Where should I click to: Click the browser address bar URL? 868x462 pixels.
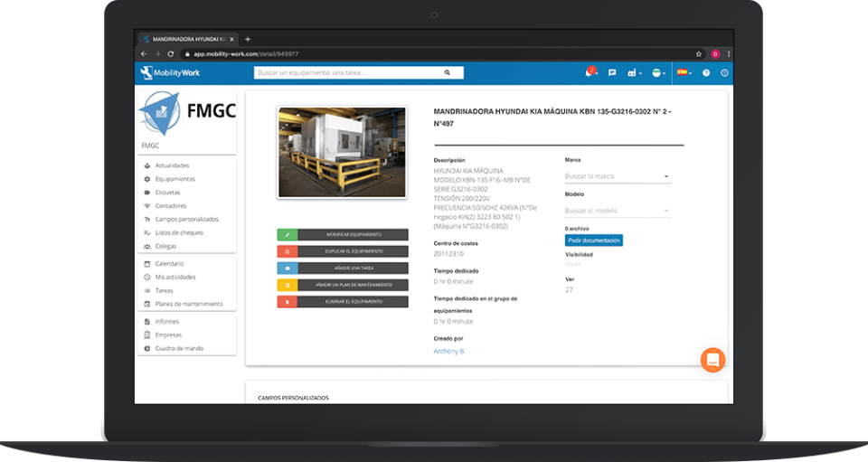[246, 53]
